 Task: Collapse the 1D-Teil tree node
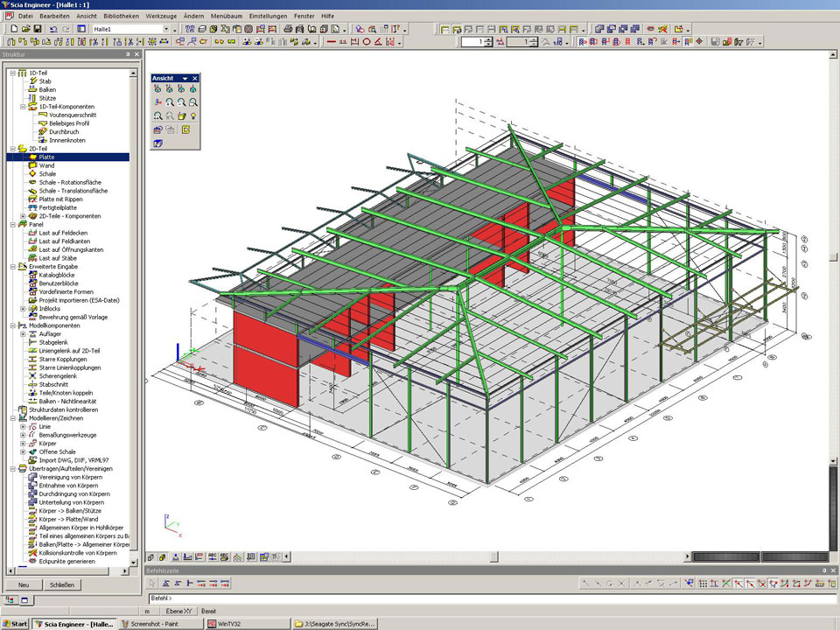[12, 73]
